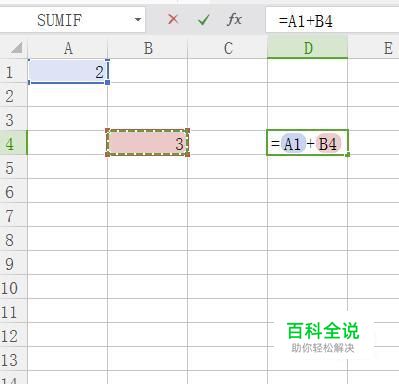Select column C header
Screen dimensions: 399x384
click(x=228, y=48)
